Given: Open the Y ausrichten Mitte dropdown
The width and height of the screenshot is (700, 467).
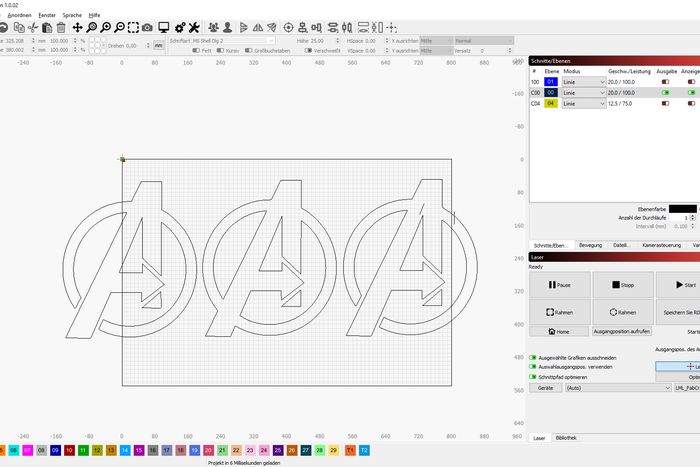Looking at the screenshot, I should click(x=436, y=50).
